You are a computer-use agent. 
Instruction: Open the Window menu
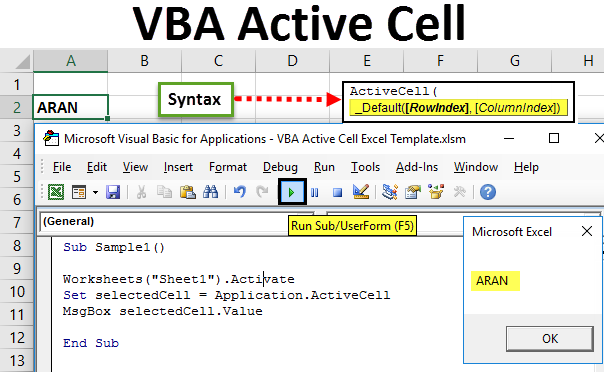tap(476, 167)
